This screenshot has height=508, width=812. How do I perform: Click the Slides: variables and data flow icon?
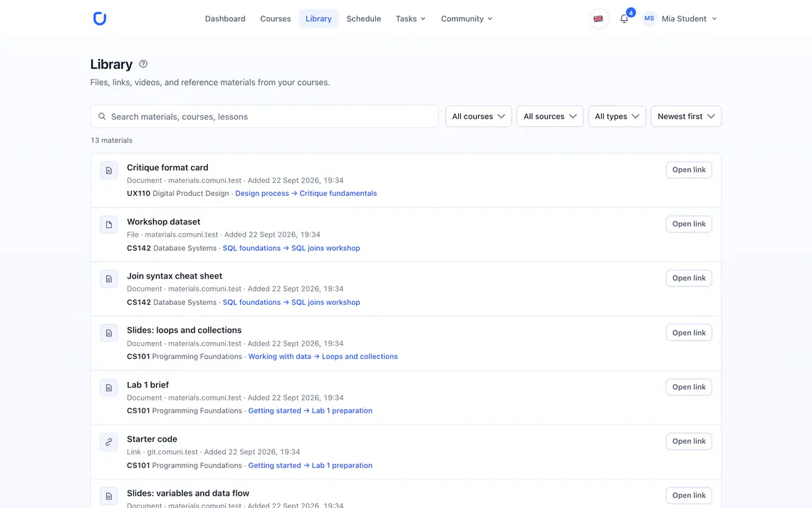tap(109, 496)
